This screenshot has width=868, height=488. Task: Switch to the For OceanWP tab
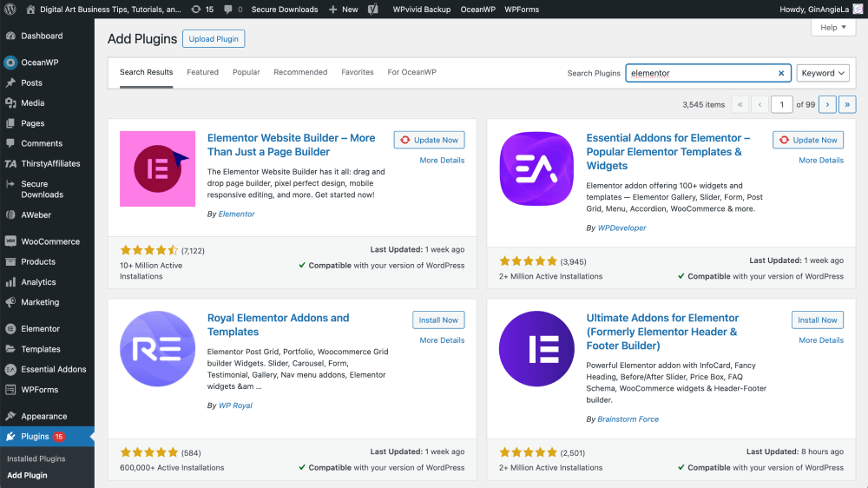411,73
